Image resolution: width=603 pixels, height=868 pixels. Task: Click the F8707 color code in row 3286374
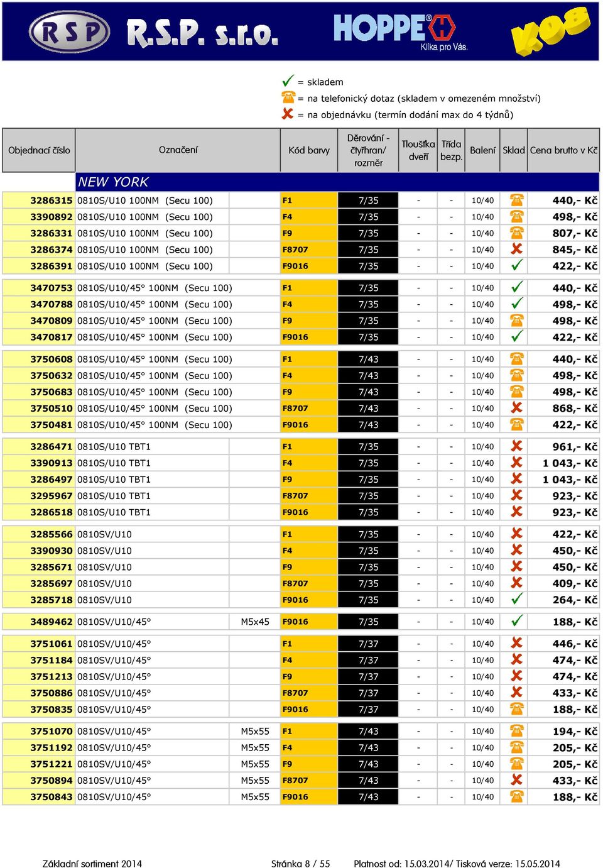(295, 250)
